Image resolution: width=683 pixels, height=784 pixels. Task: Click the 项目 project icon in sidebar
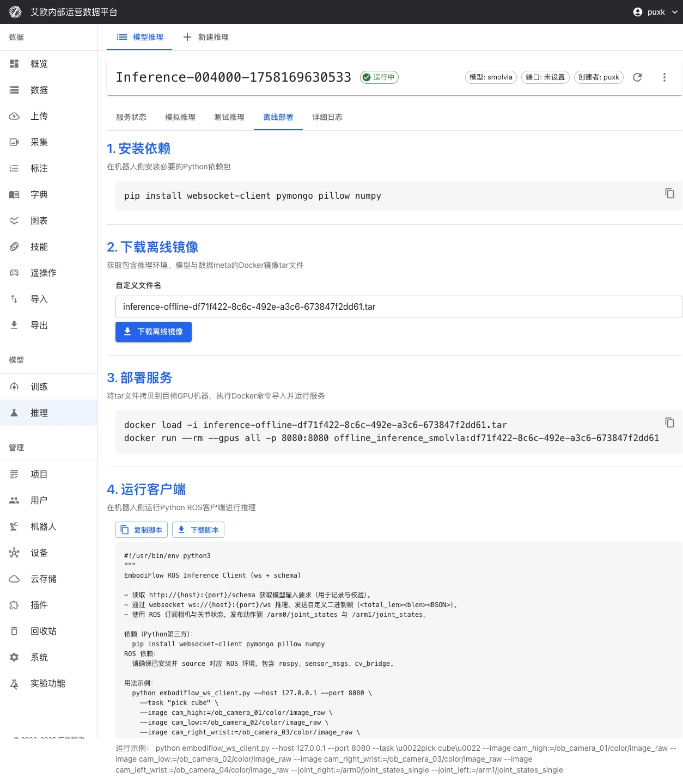pyautogui.click(x=14, y=474)
